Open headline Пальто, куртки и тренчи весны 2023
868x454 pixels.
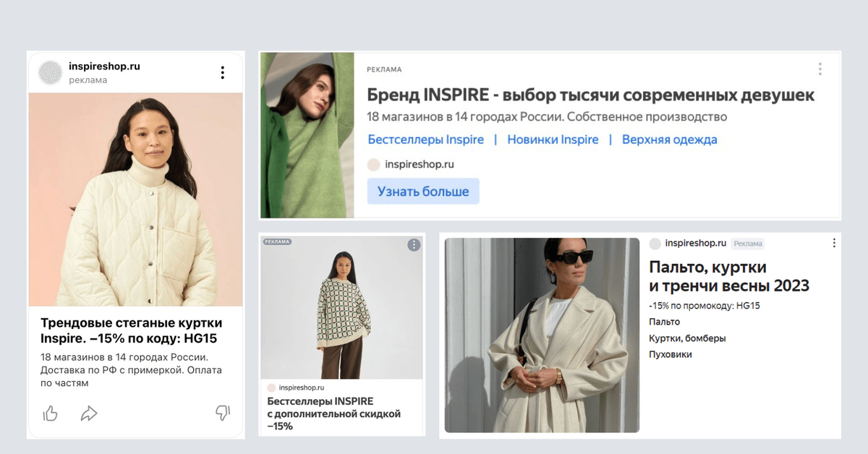pyautogui.click(x=729, y=276)
